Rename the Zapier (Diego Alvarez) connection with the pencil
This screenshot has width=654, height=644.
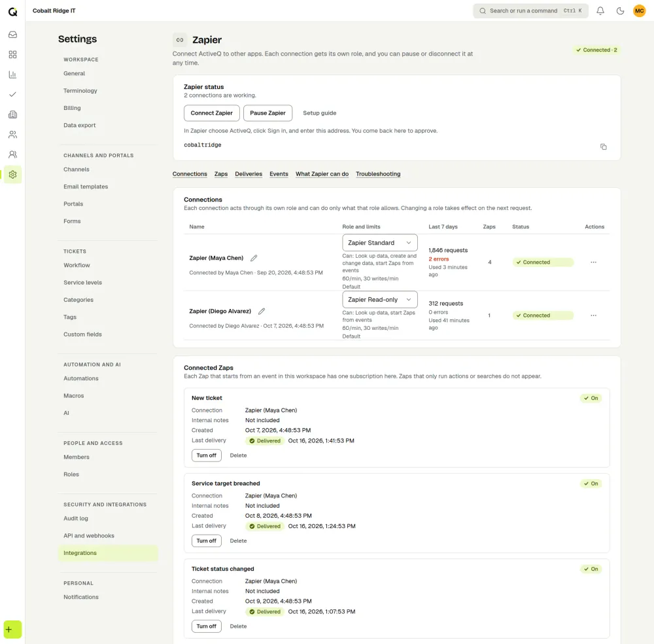coord(262,312)
